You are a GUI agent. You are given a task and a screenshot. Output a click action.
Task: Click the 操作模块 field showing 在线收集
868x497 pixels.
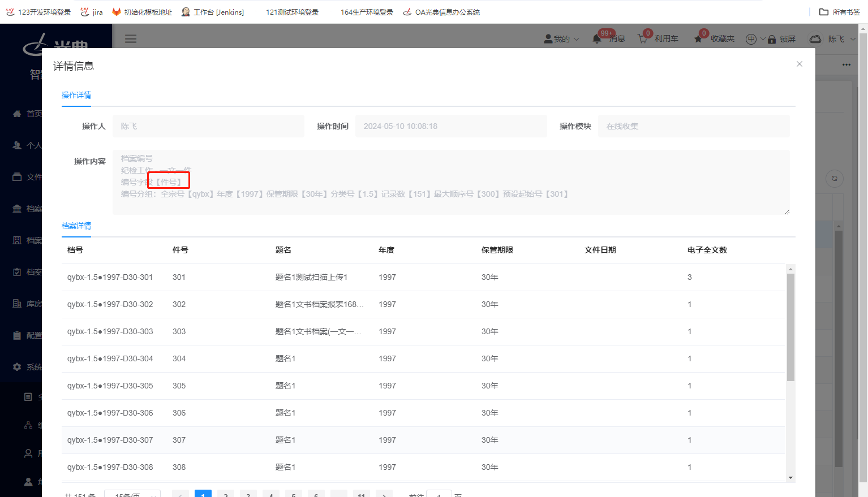point(694,126)
